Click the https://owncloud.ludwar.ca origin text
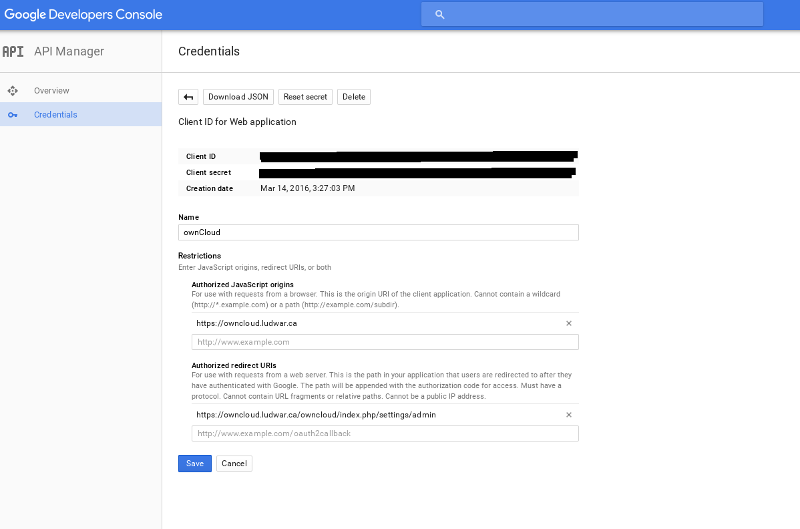 (x=246, y=323)
